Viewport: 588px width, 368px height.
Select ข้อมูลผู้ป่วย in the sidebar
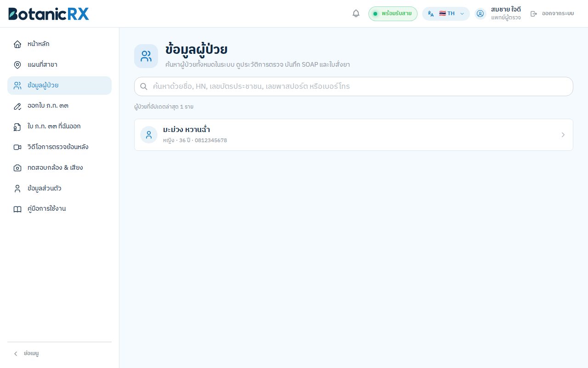59,86
